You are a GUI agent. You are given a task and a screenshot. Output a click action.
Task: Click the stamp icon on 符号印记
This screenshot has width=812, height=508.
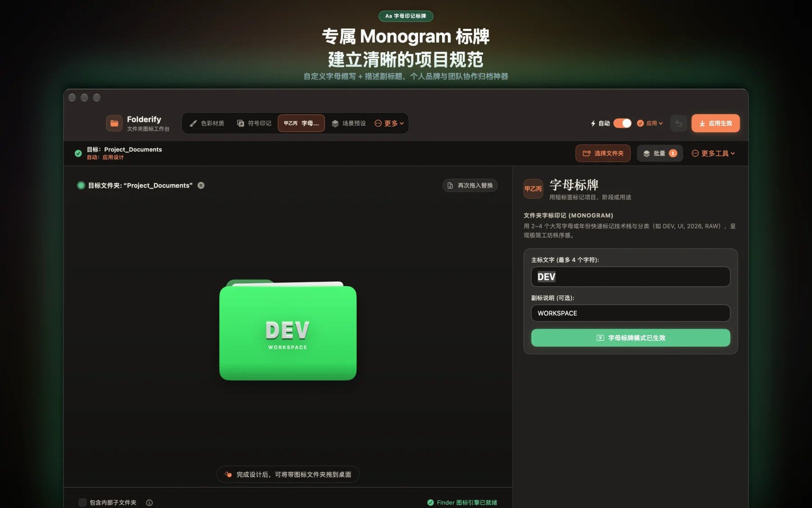coord(240,123)
